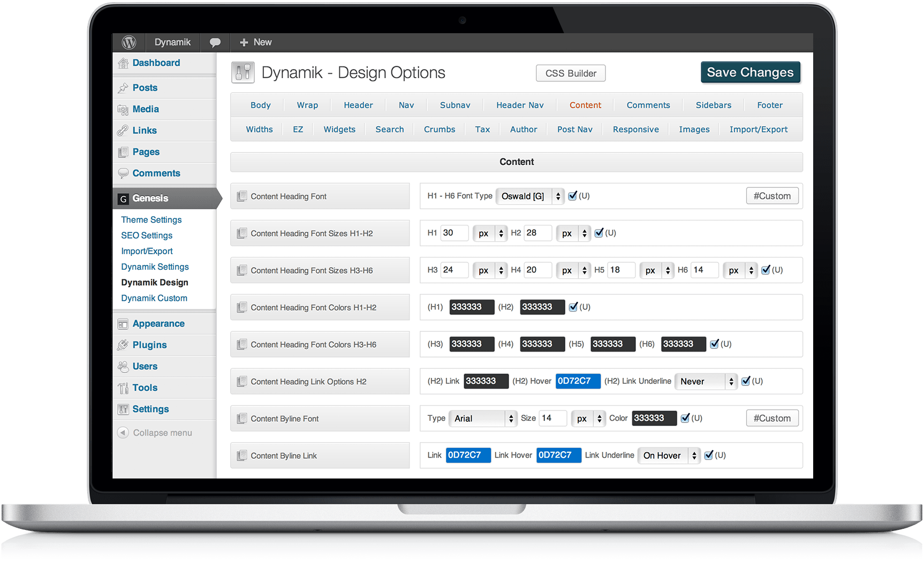Screen dimensions: 924x562
Task: Click the Tools wrench icon
Action: coord(123,388)
